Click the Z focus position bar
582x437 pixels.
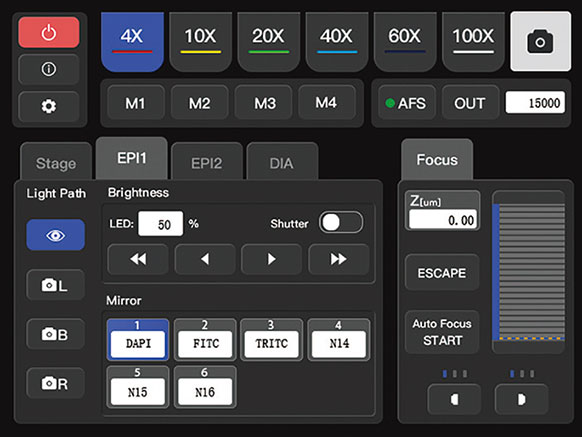pos(529,272)
